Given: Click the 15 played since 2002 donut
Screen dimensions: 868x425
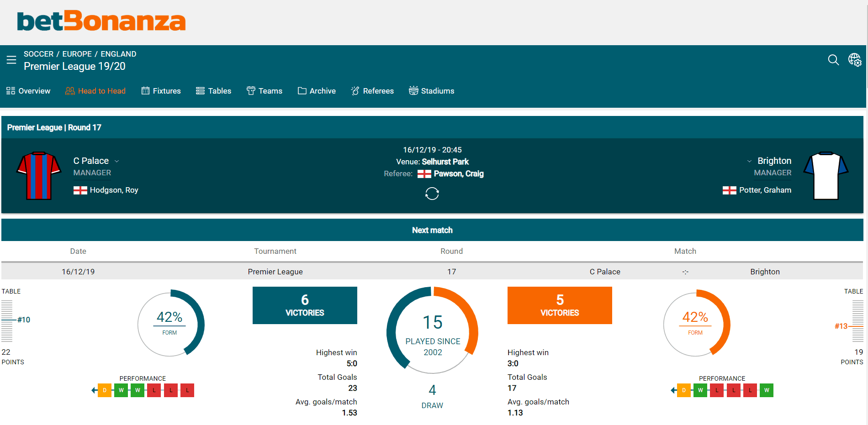Looking at the screenshot, I should point(432,330).
